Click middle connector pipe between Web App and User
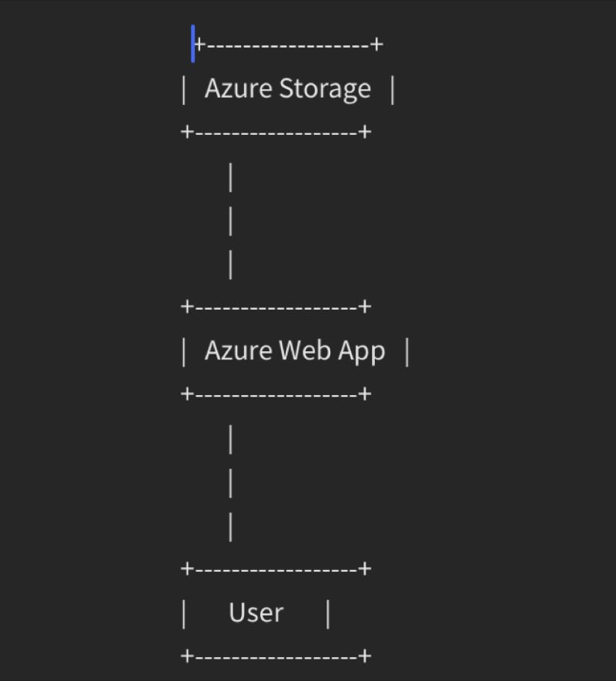 [x=231, y=483]
